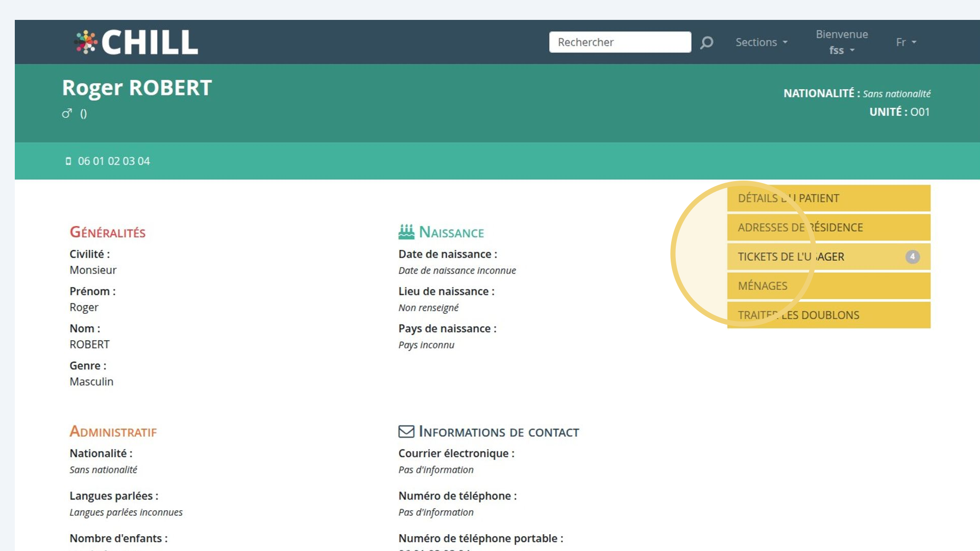Screen dimensions: 980x551
Task: Click the Roger ROBERT name heading
Action: [x=137, y=88]
